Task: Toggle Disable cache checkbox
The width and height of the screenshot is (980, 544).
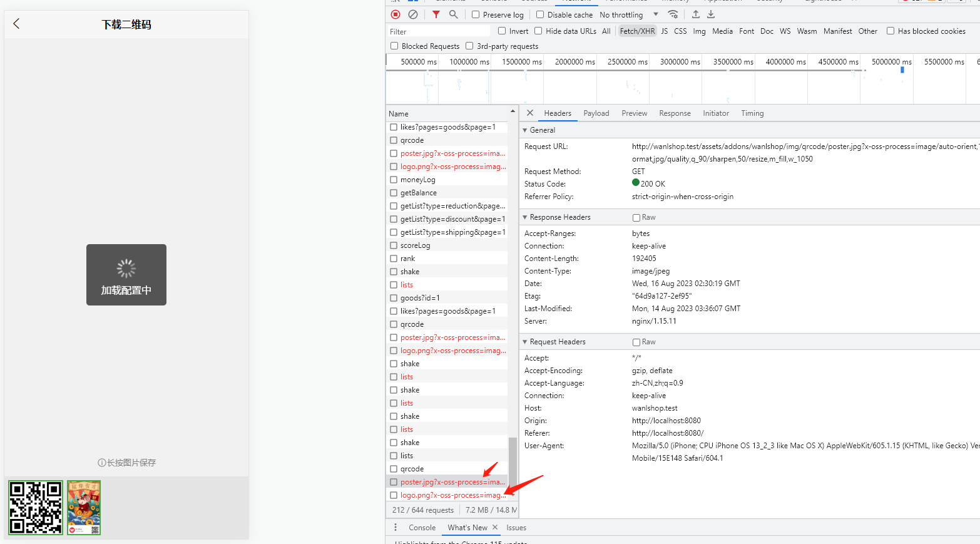Action: tap(540, 14)
